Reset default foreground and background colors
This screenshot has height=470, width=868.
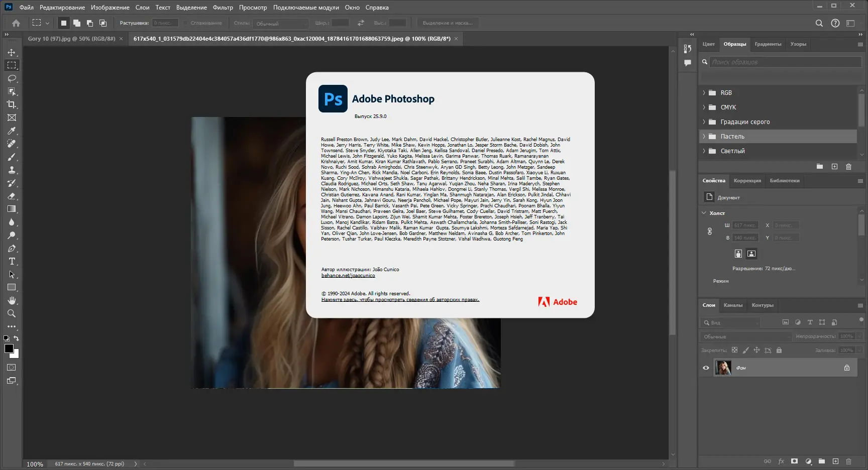(x=7, y=338)
